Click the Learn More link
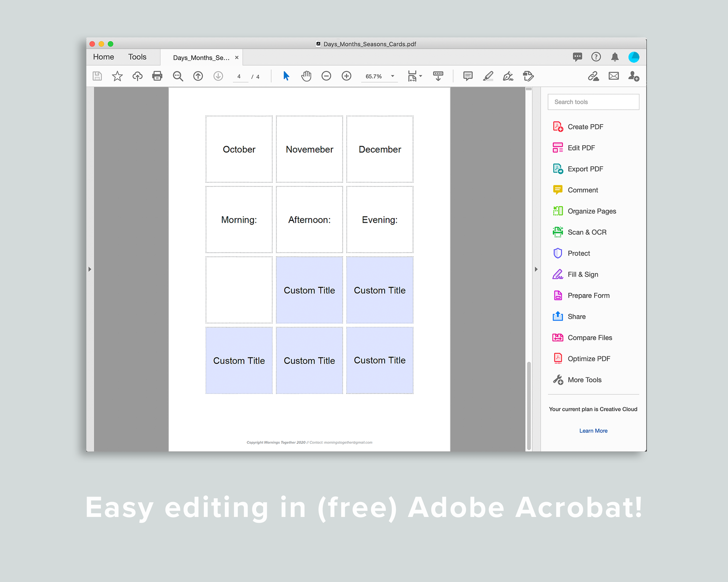 click(x=593, y=431)
